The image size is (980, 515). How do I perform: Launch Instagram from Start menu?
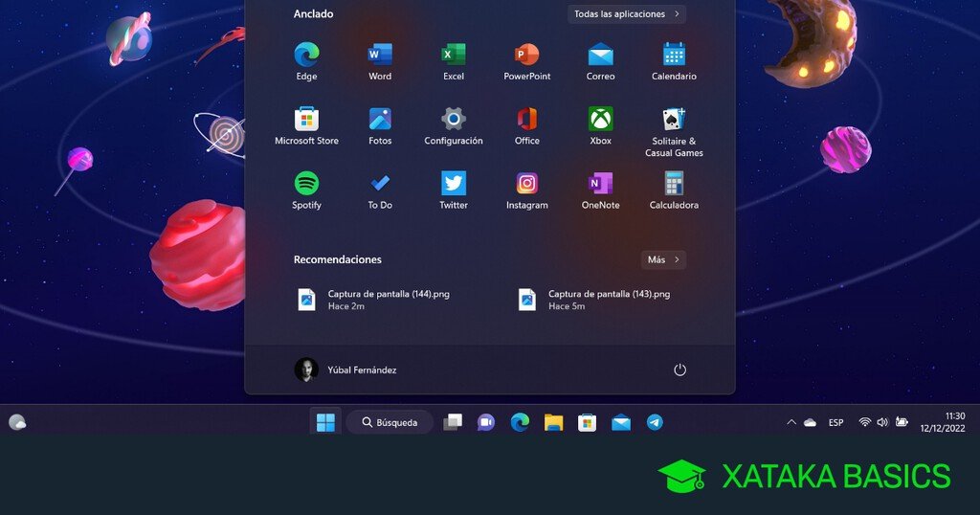527,190
